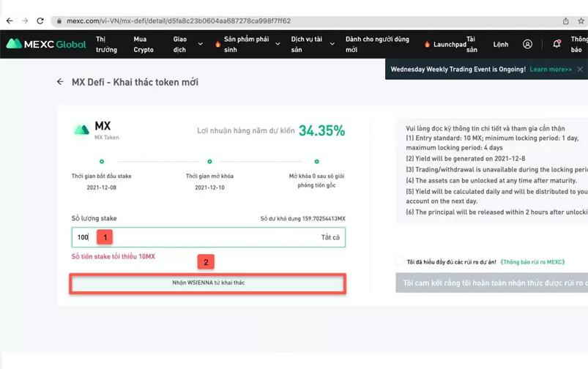This screenshot has height=369, width=588.
Task: Open Dành cho người dùng mới
Action: [377, 44]
